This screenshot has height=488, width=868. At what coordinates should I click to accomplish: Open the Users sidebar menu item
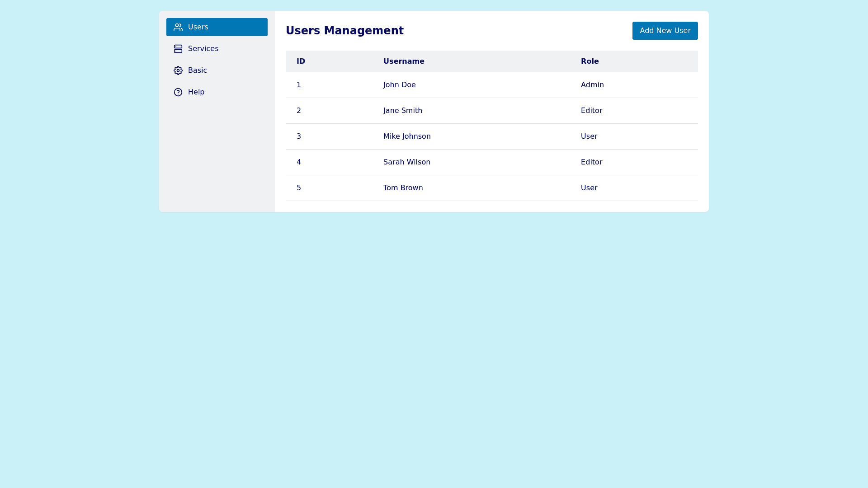click(x=217, y=27)
